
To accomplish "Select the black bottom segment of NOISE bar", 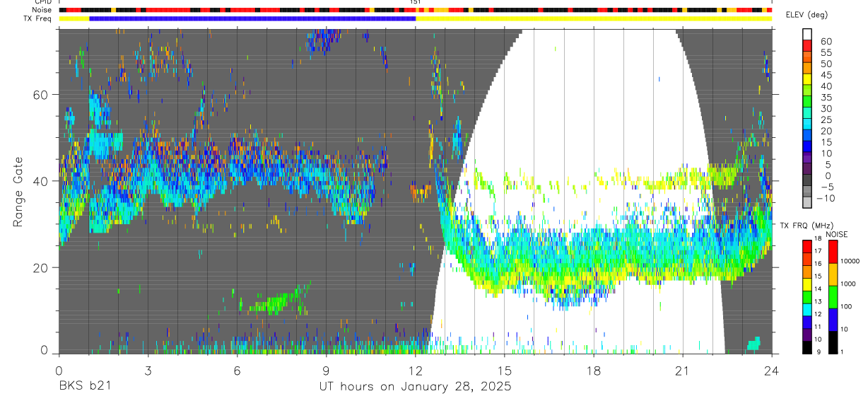I will click(833, 342).
